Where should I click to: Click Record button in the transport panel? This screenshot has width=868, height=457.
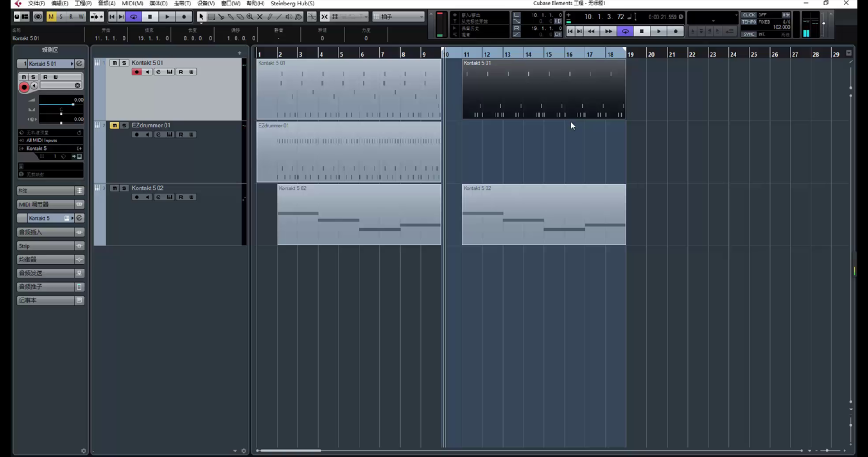pos(675,31)
